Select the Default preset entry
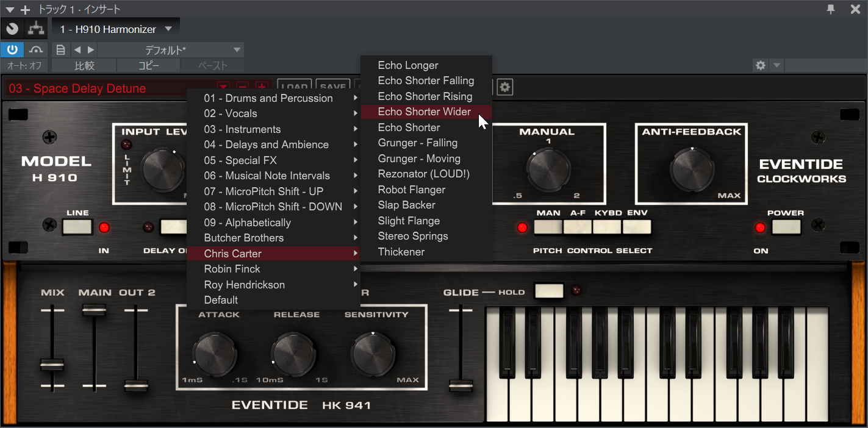The height and width of the screenshot is (428, 868). (274, 300)
